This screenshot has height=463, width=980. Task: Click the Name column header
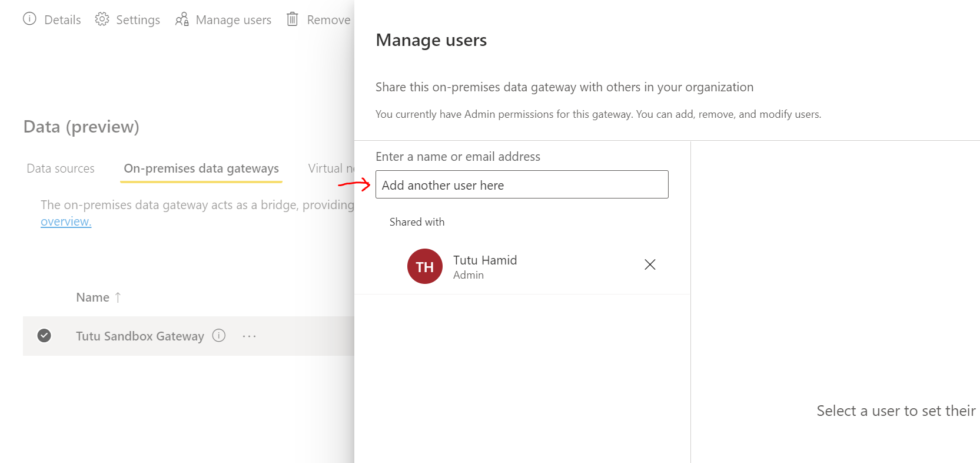tap(92, 297)
